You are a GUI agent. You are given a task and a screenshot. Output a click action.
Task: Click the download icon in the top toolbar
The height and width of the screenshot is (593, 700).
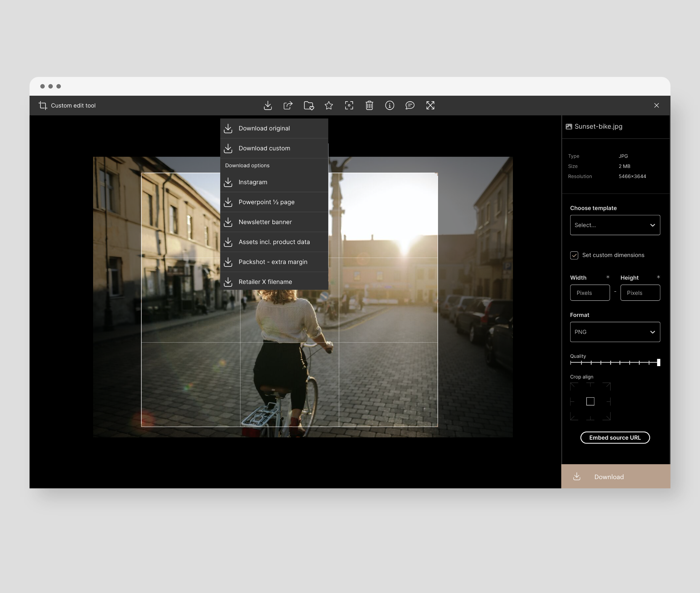tap(268, 106)
